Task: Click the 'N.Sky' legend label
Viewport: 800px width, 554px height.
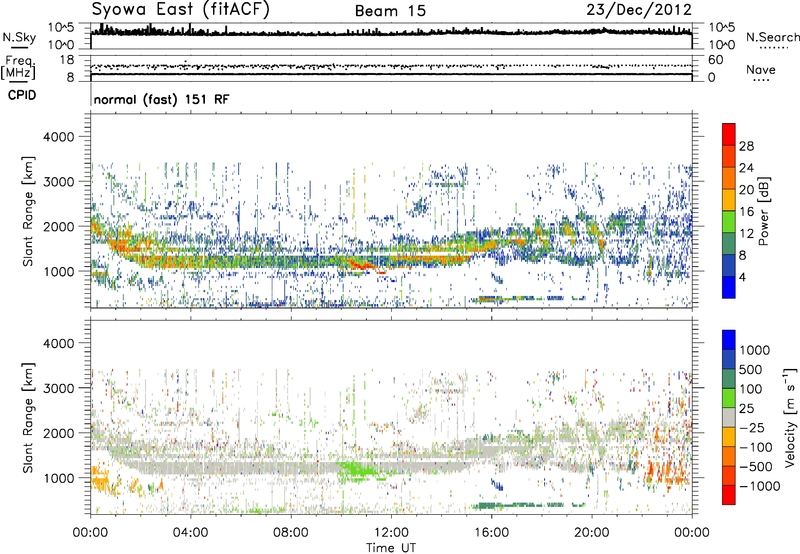Action: [19, 38]
